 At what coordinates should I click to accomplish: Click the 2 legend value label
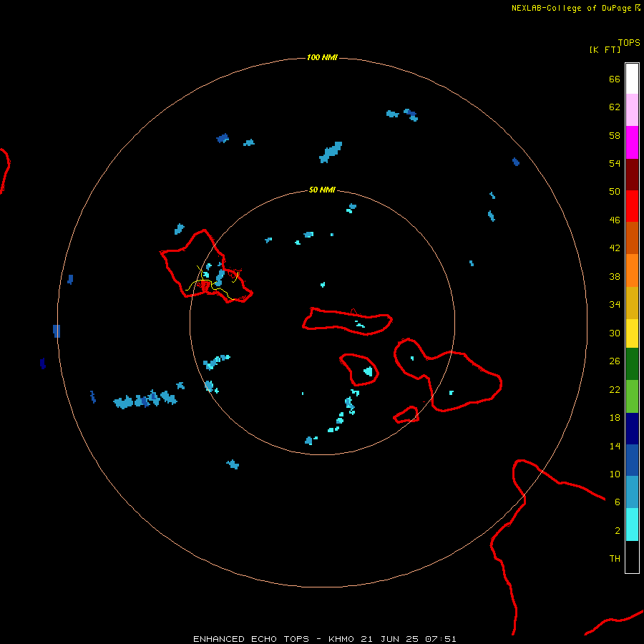click(618, 531)
